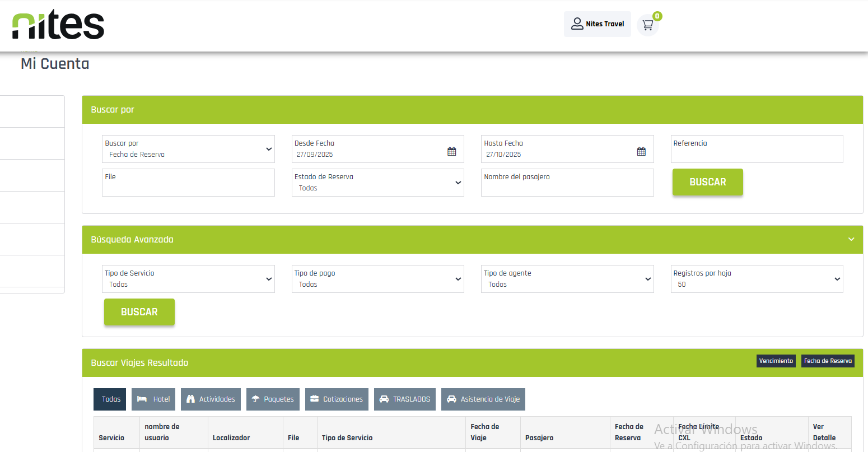868x452 pixels.
Task: Open the Estado de Reserva dropdown
Action: pyautogui.click(x=377, y=183)
